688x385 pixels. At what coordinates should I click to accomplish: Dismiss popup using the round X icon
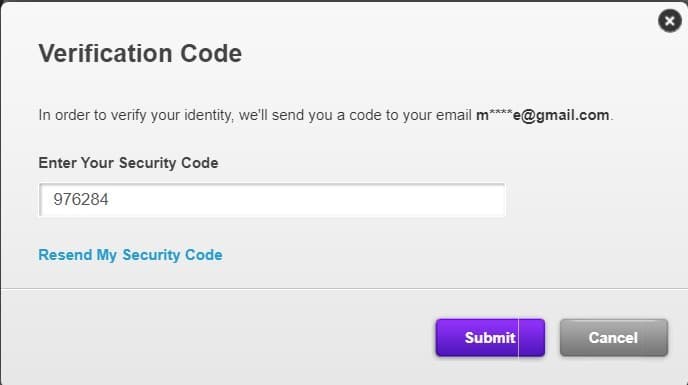(670, 21)
